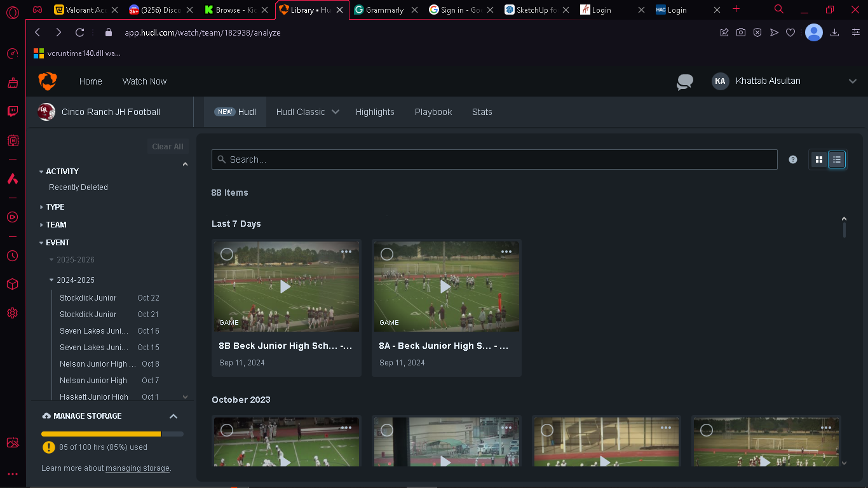
Task: Open Twitch in Opera sidebar
Action: click(13, 112)
